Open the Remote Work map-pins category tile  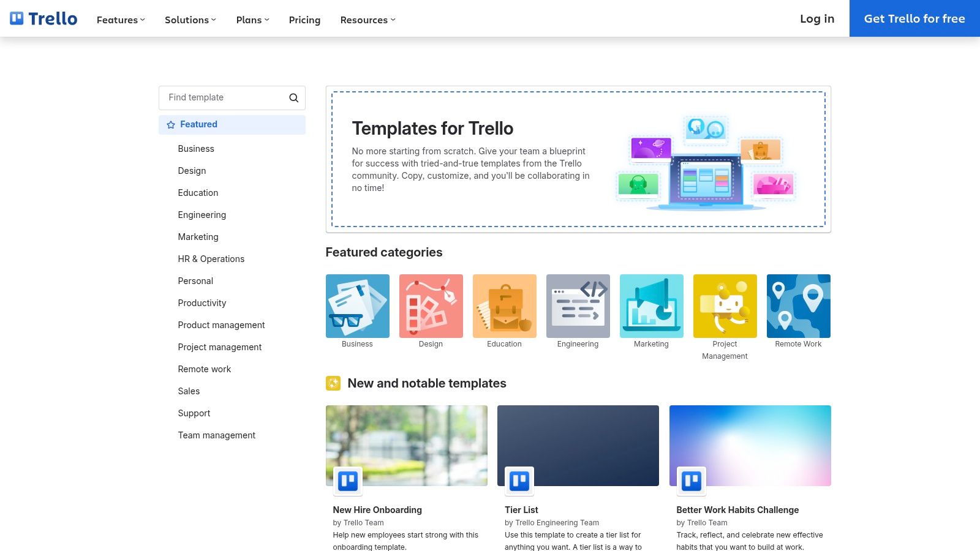[x=798, y=305]
